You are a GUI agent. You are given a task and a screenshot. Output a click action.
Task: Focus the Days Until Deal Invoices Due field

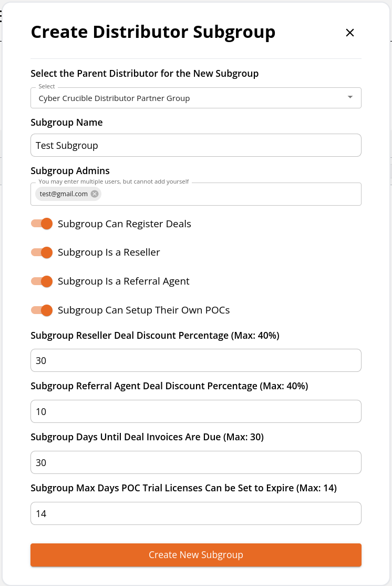pos(196,463)
